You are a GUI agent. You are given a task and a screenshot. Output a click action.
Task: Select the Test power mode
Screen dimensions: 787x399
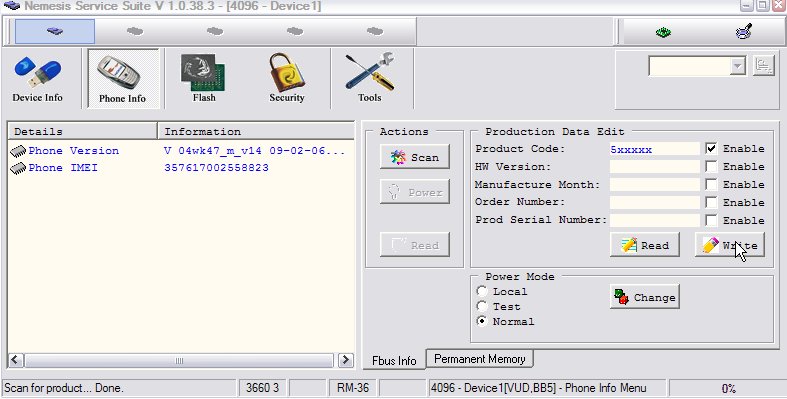coord(482,306)
